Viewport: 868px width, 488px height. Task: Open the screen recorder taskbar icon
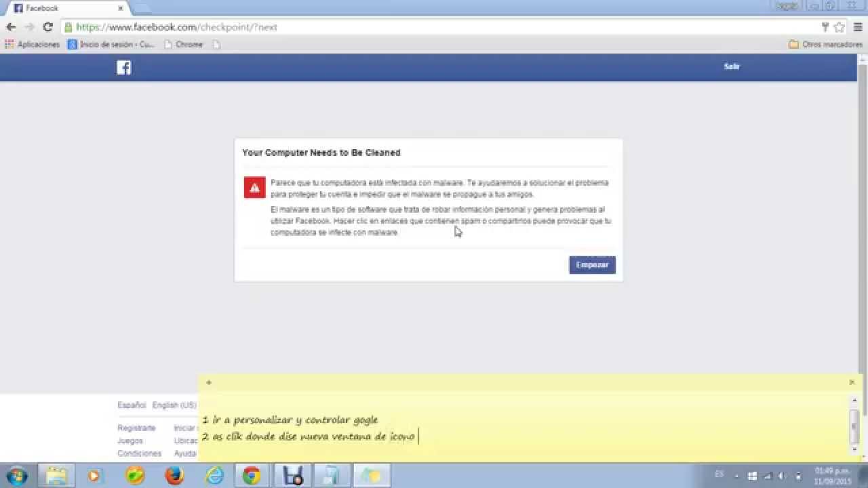point(292,476)
